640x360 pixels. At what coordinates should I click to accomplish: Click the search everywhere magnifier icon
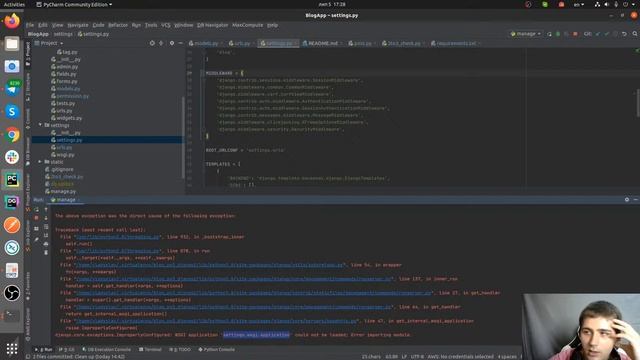coord(635,34)
